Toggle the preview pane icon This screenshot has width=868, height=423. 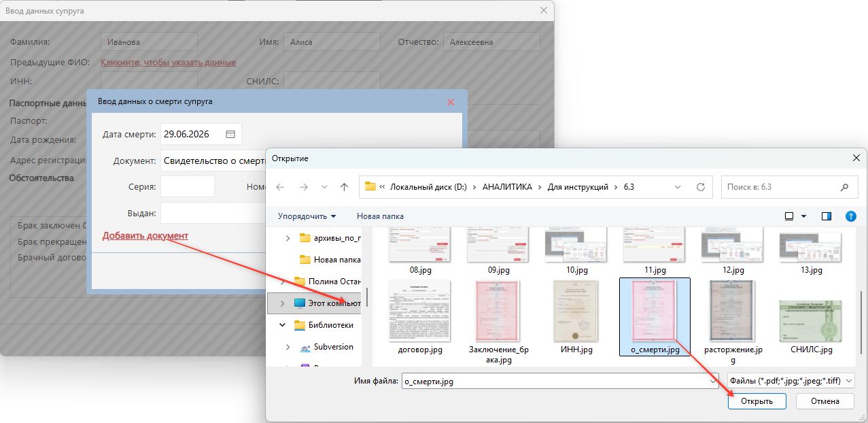pos(827,216)
